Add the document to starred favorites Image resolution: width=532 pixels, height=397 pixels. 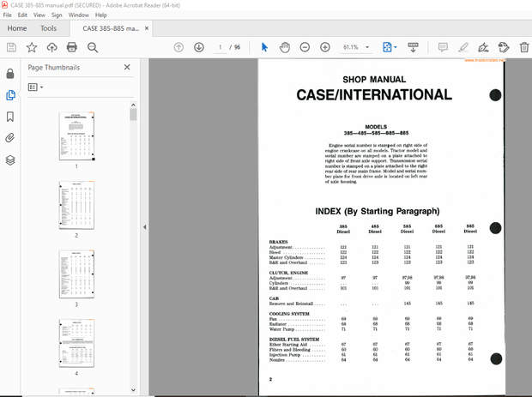pos(32,47)
